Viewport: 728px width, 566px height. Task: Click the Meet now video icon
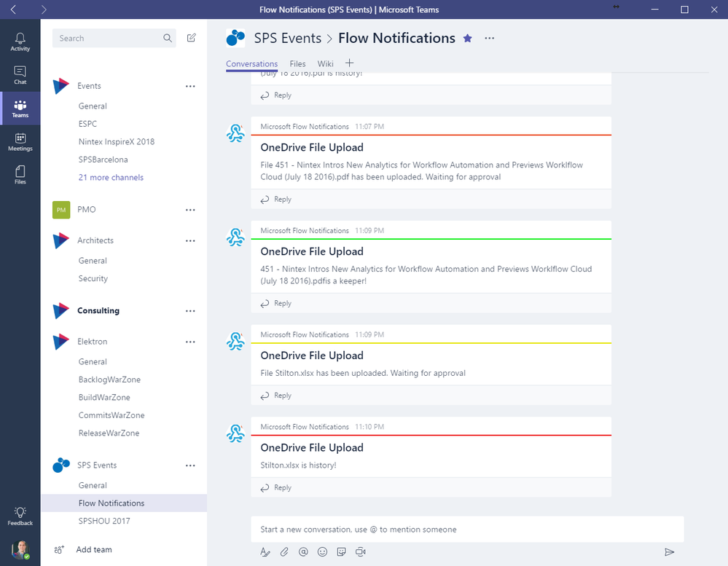[360, 551]
